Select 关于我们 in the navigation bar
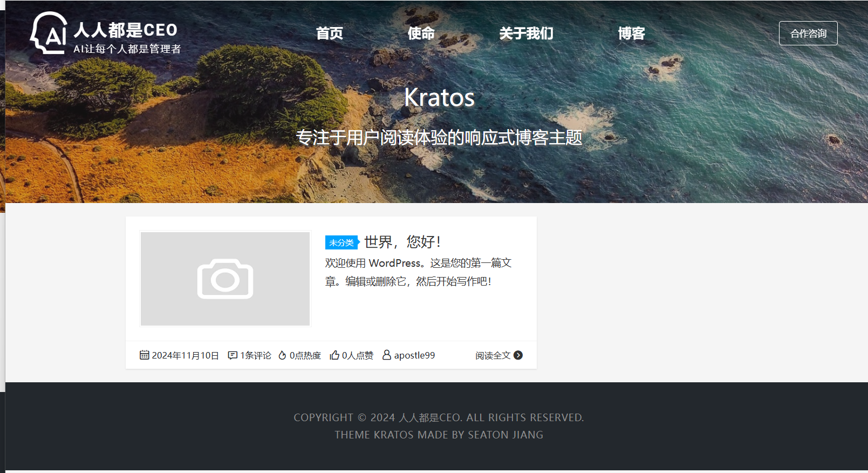This screenshot has height=473, width=868. point(526,33)
